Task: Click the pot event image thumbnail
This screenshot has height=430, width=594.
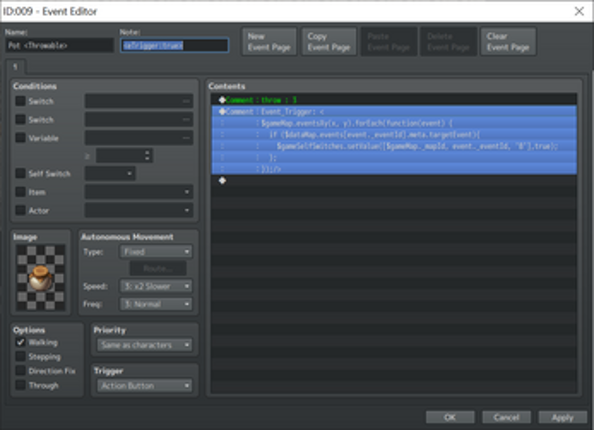Action: pyautogui.click(x=41, y=278)
